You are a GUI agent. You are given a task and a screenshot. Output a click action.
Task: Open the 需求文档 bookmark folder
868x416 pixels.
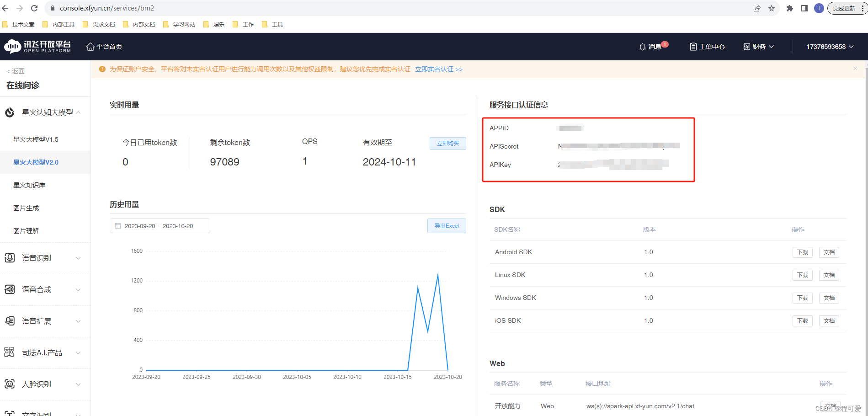pos(99,25)
